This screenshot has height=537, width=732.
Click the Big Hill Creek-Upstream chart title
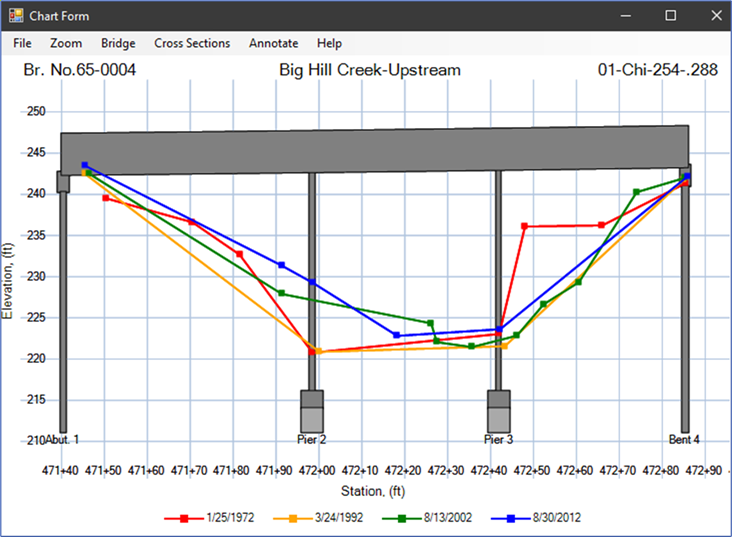point(370,70)
